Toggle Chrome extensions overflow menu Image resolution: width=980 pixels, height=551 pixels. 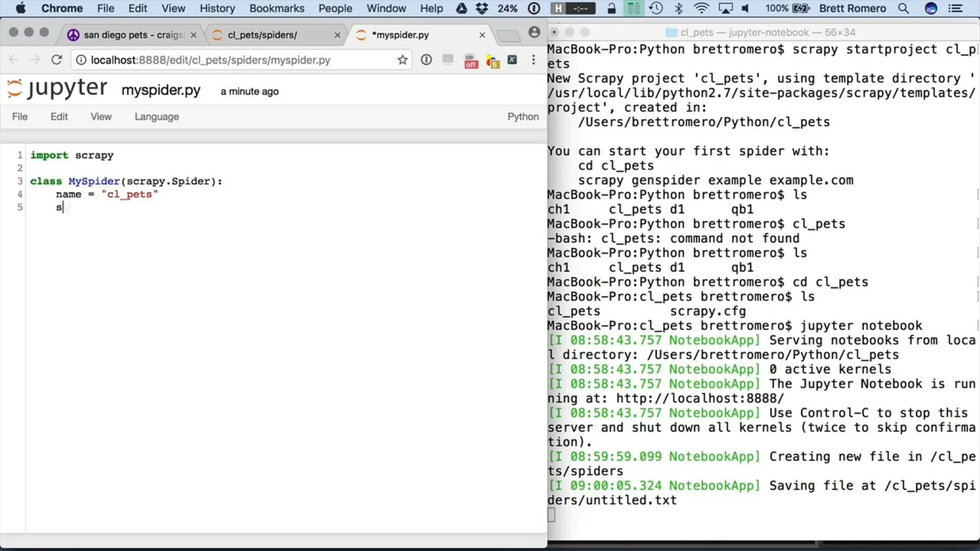pyautogui.click(x=533, y=60)
